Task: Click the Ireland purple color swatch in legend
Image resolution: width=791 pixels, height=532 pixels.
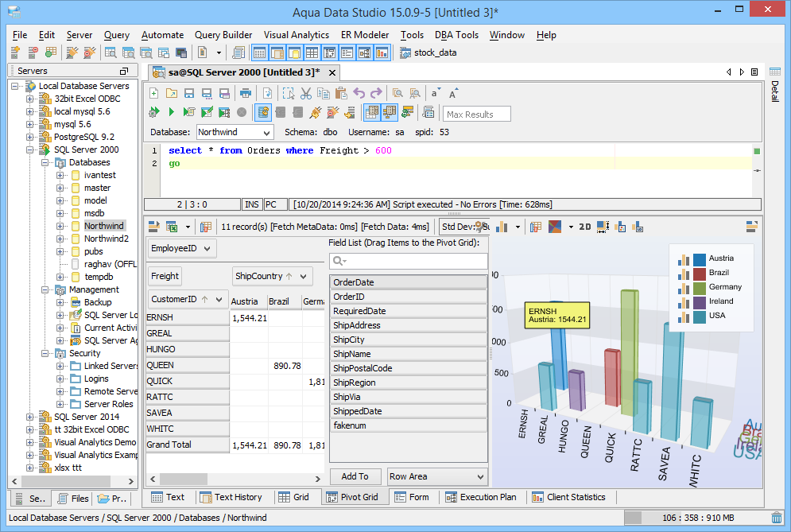Action: pyautogui.click(x=700, y=303)
